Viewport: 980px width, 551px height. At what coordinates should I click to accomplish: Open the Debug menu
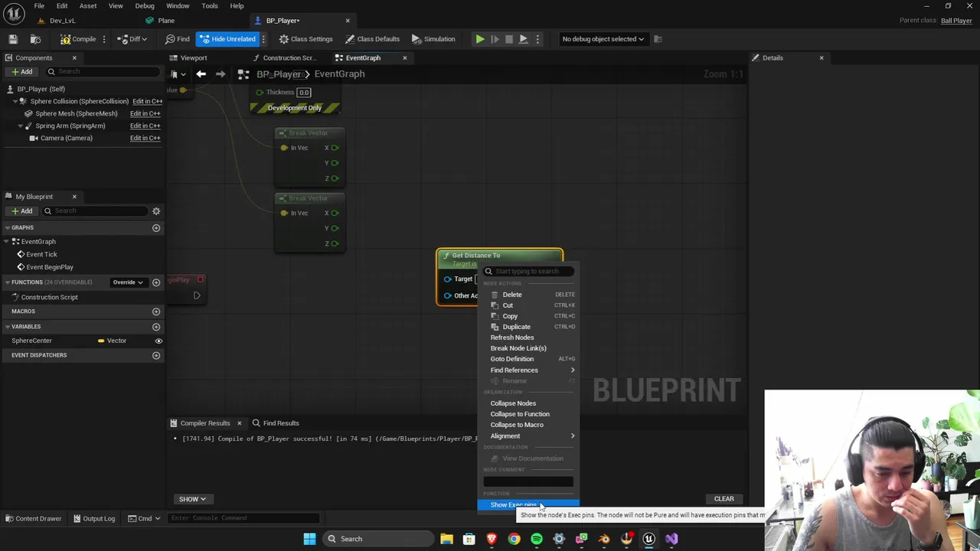pos(145,5)
